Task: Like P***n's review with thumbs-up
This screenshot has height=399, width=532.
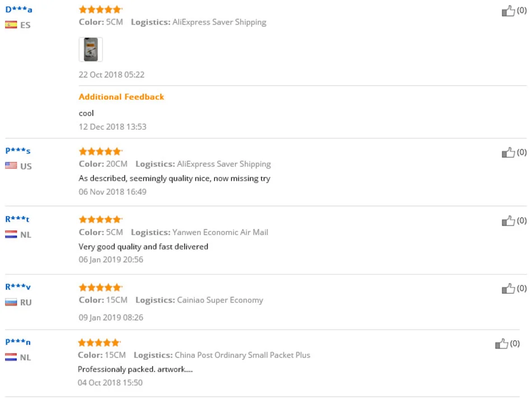Action: coord(501,344)
